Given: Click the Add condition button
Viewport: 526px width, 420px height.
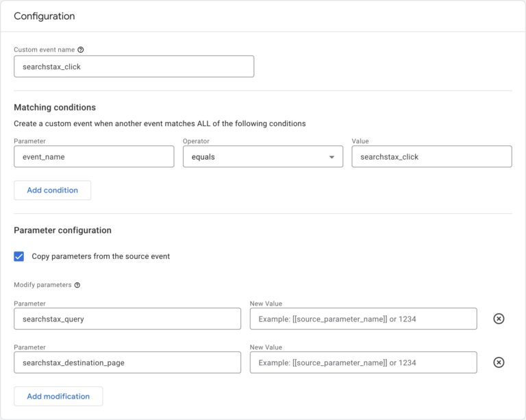Looking at the screenshot, I should click(x=52, y=190).
